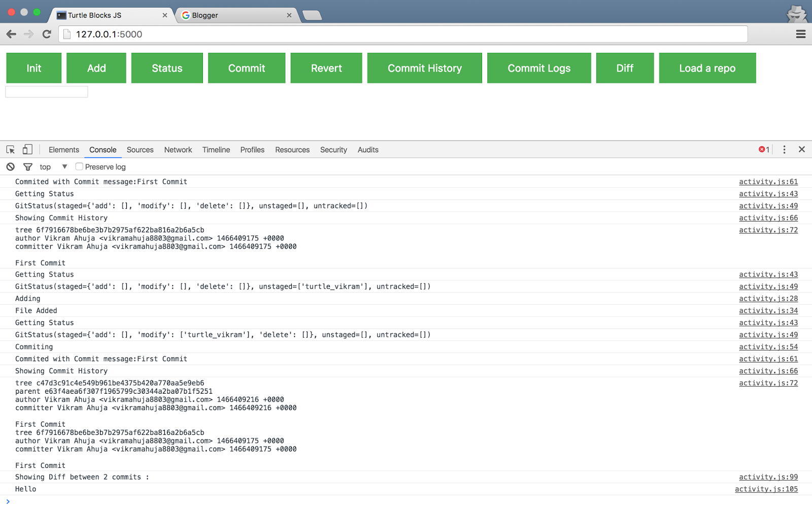Close the Turtle Blocks JS tab
The width and height of the screenshot is (812, 508).
pyautogui.click(x=165, y=15)
